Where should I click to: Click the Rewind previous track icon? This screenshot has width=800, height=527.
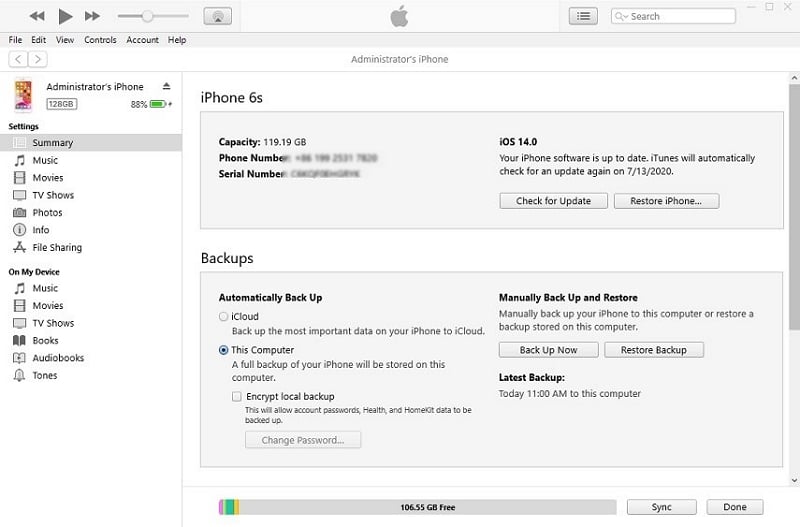click(x=37, y=16)
